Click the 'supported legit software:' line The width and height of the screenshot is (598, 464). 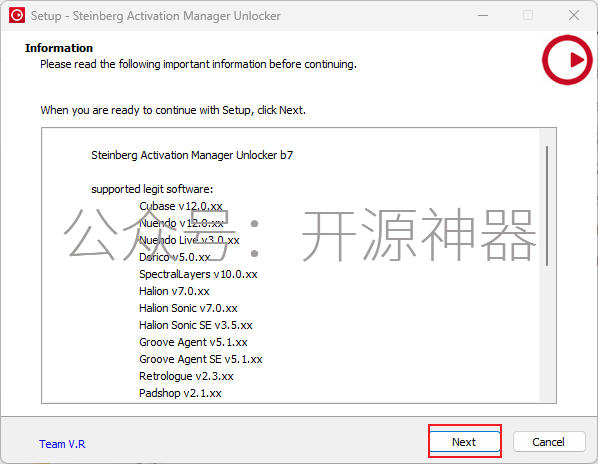152,189
